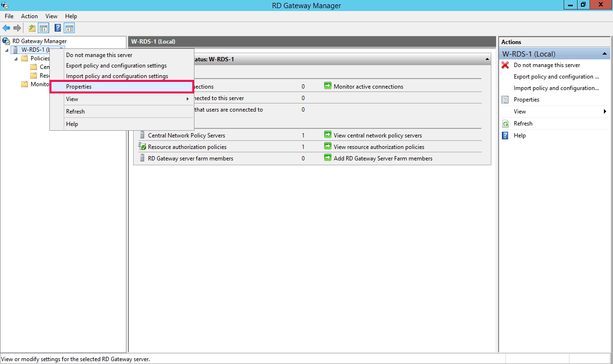Click the red X icon in Actions pane

pyautogui.click(x=505, y=65)
